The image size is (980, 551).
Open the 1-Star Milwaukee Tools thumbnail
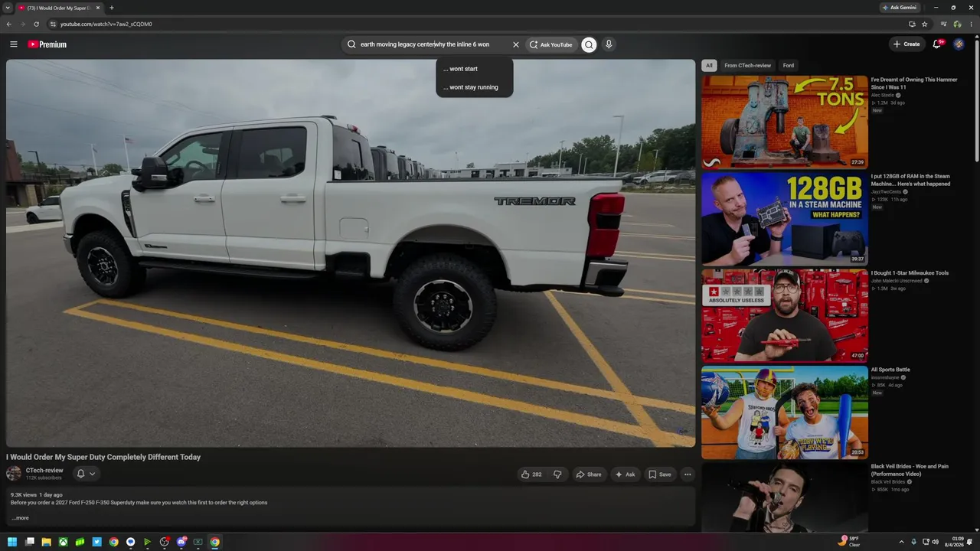[785, 315]
